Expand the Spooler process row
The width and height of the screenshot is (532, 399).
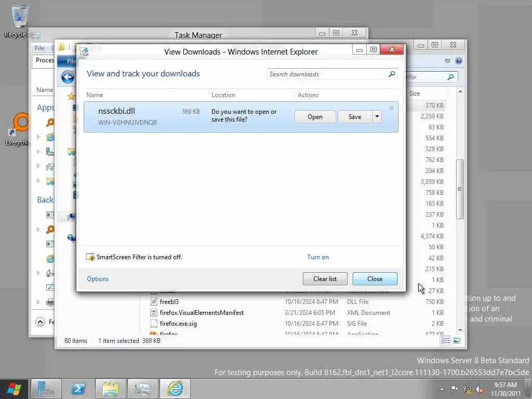click(x=38, y=302)
